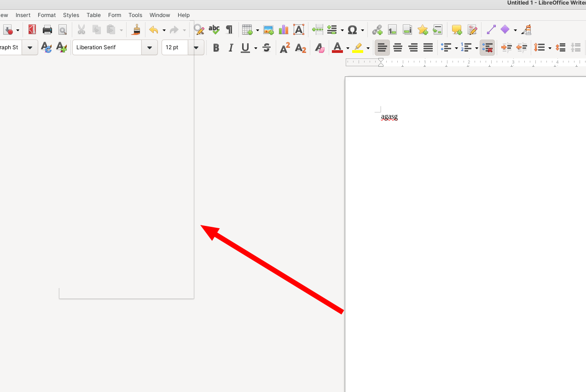Insert a text box
The height and width of the screenshot is (392, 586).
pyautogui.click(x=299, y=30)
